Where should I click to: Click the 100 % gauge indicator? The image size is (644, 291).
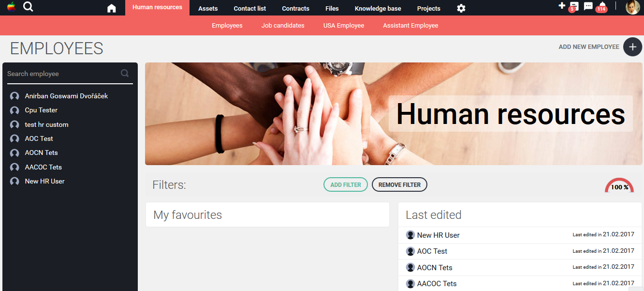[619, 185]
